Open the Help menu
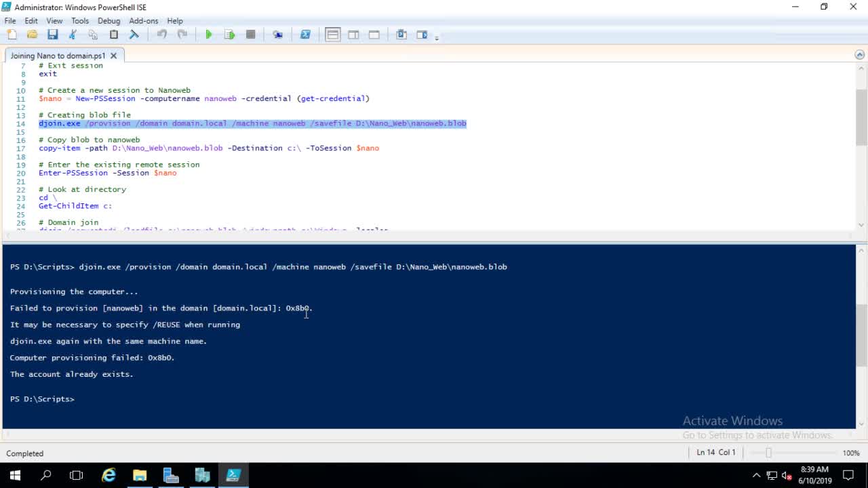 click(175, 21)
